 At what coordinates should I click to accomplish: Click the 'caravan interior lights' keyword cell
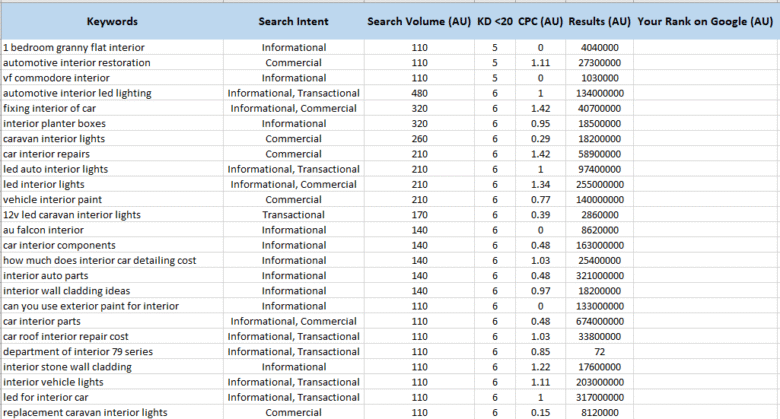coord(112,139)
